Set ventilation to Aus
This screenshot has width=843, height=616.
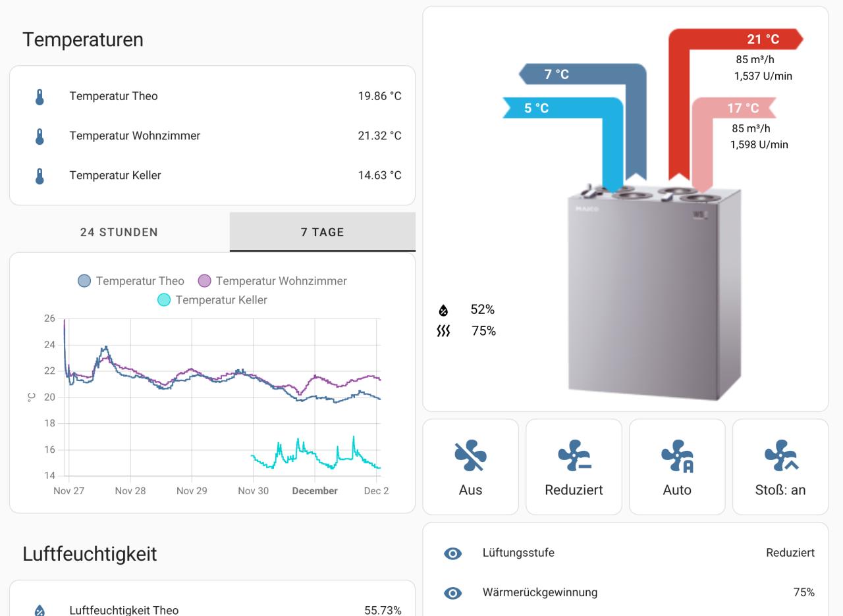pyautogui.click(x=470, y=467)
